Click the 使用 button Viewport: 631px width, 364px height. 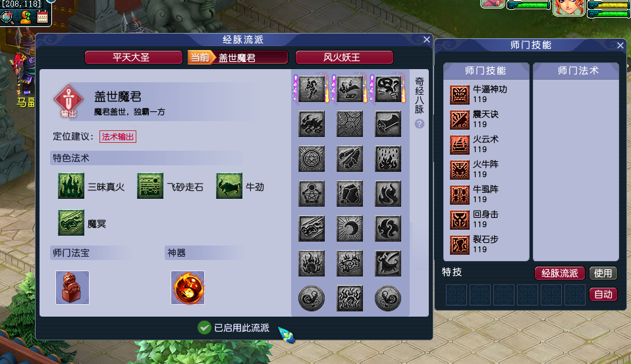603,273
